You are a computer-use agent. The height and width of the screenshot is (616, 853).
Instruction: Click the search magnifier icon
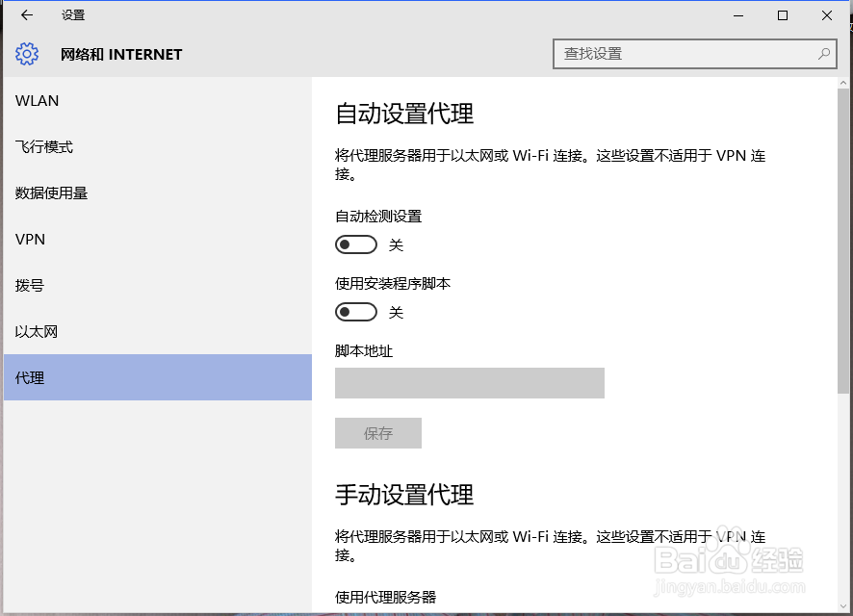click(x=823, y=54)
